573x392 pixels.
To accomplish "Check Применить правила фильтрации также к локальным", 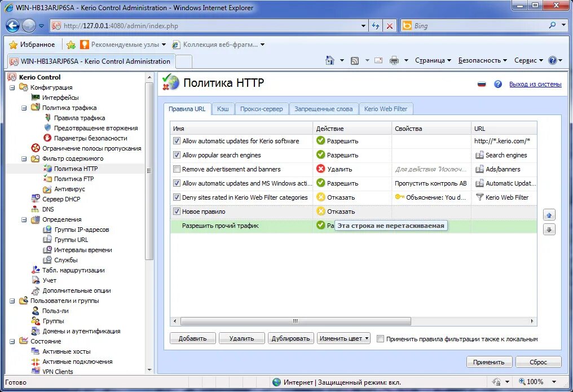I will click(x=381, y=338).
